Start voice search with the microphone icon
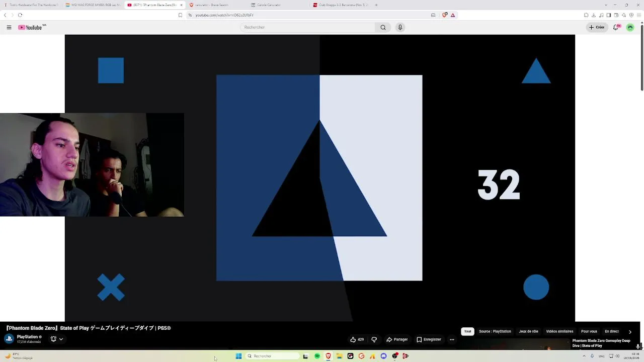Viewport: 644px width, 362px height. click(x=400, y=27)
